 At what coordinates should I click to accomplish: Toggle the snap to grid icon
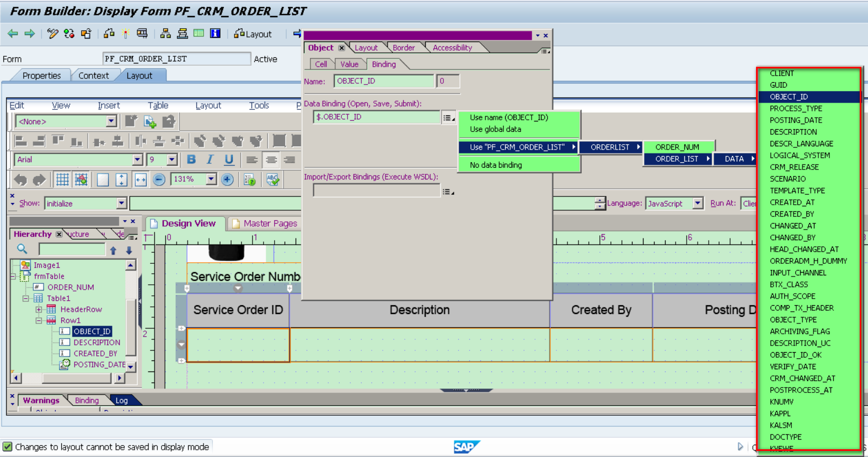81,179
